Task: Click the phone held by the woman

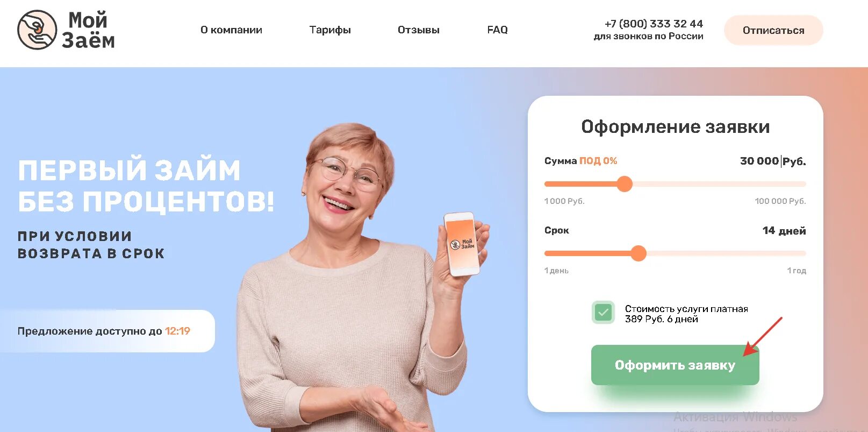Action: click(462, 244)
